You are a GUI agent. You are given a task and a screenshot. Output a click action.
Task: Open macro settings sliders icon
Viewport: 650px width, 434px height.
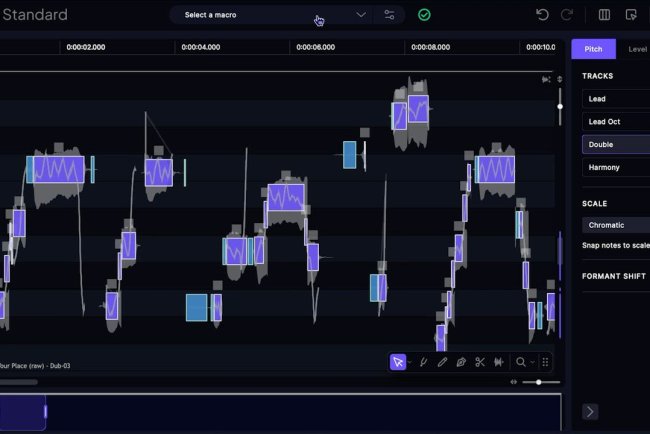[389, 15]
